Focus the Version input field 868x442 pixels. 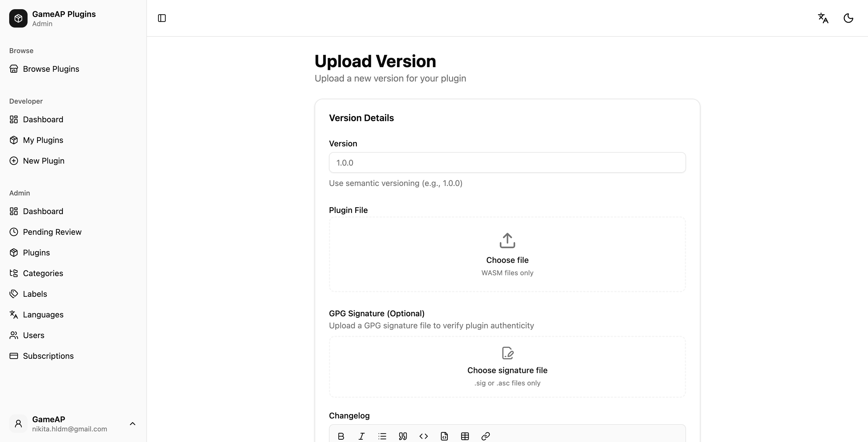point(507,163)
